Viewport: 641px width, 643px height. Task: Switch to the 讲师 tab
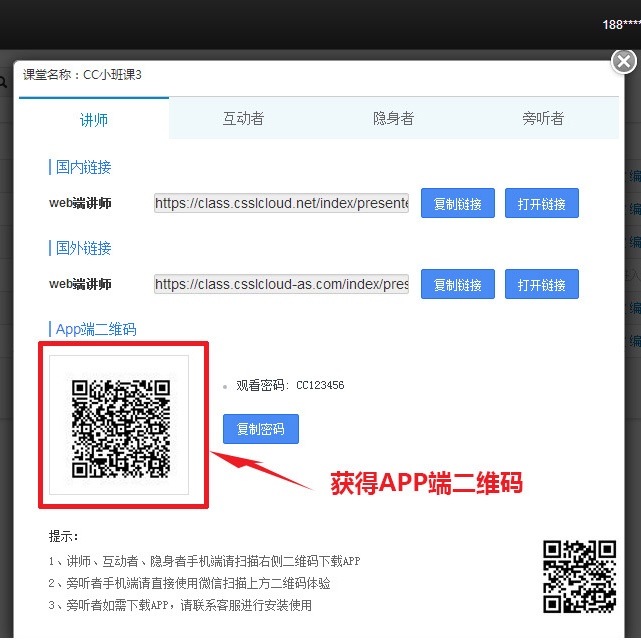point(94,119)
